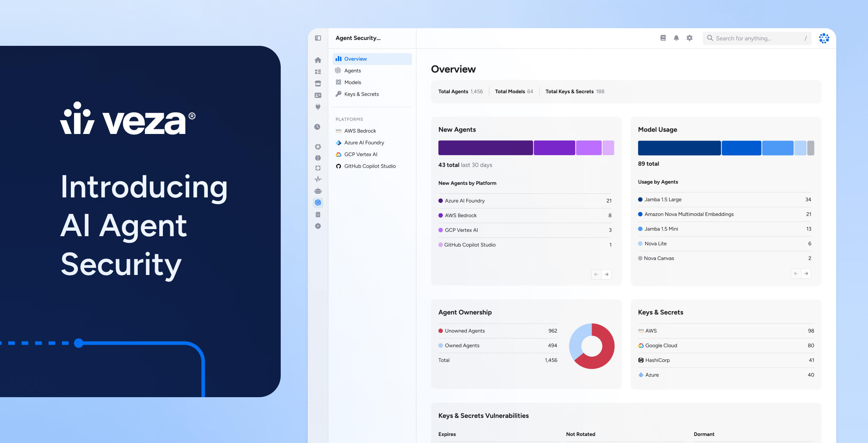Open the plug integrations icon

[x=318, y=107]
